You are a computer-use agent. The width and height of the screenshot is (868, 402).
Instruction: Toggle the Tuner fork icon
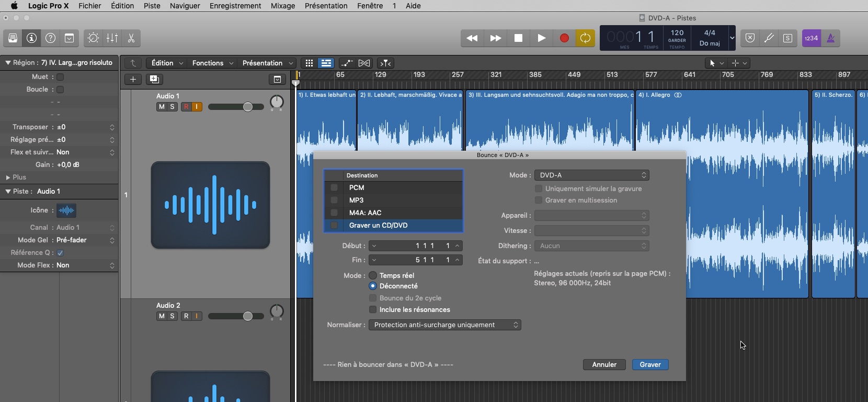pyautogui.click(x=769, y=38)
